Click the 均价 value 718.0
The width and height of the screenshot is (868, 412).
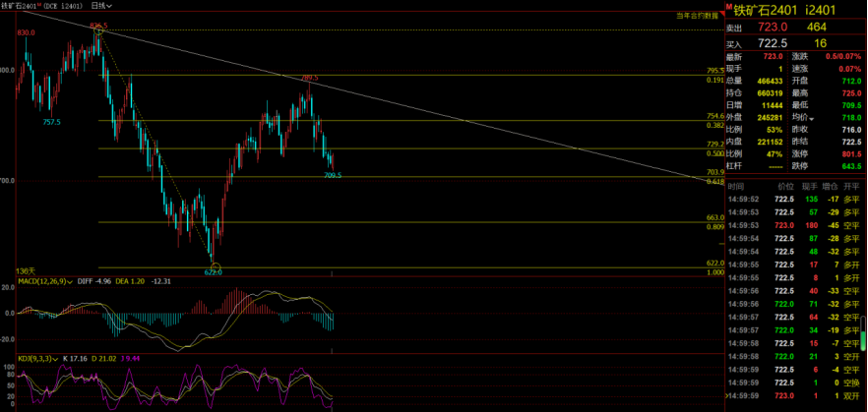pos(852,117)
